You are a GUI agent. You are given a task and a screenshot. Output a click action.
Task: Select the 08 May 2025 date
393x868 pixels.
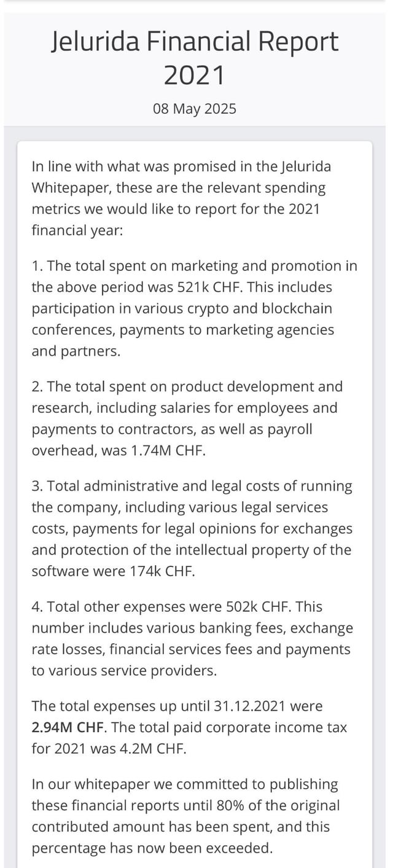pos(195,109)
